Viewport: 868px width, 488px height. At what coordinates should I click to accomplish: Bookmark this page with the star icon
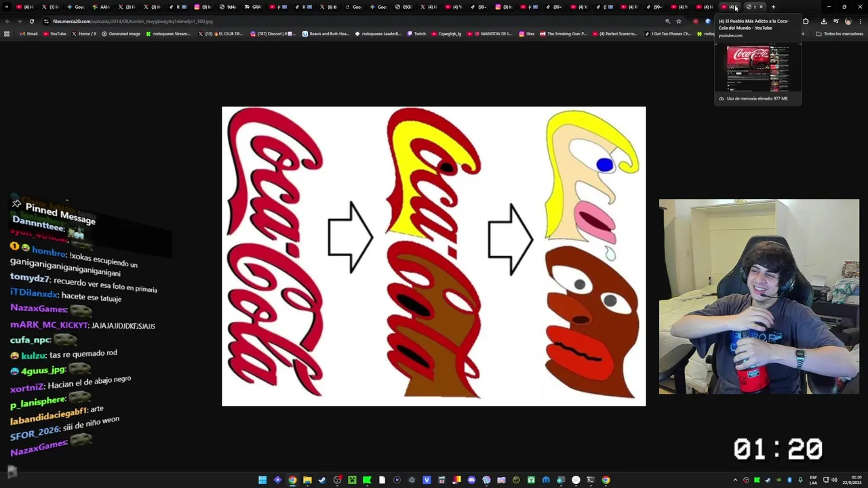(679, 21)
